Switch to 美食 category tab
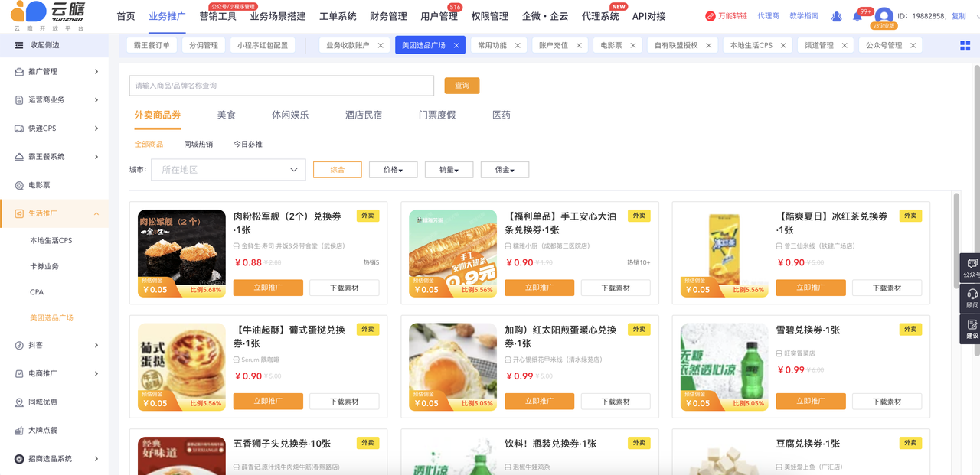 click(226, 115)
